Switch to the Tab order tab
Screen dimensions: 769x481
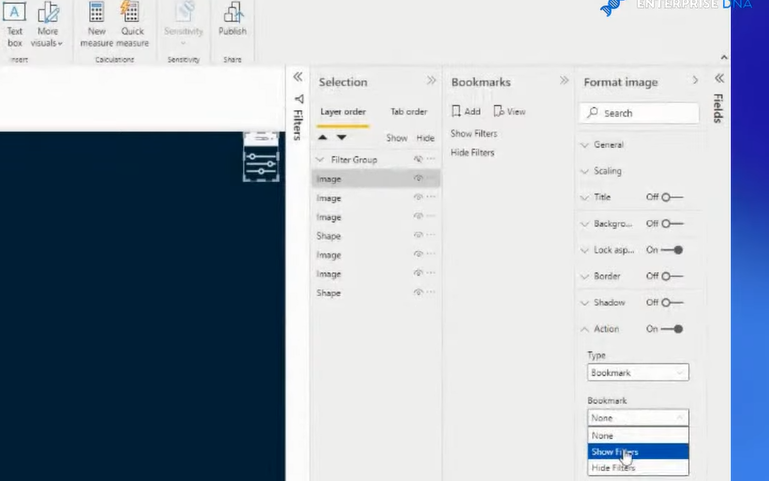point(408,112)
